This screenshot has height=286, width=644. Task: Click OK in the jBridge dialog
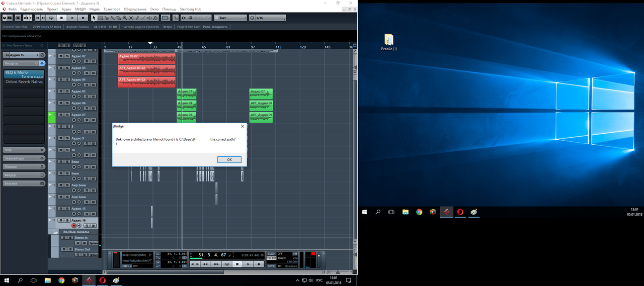coord(229,159)
